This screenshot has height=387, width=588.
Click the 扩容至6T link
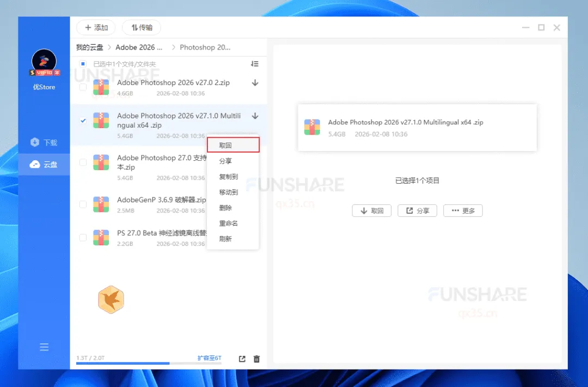209,358
